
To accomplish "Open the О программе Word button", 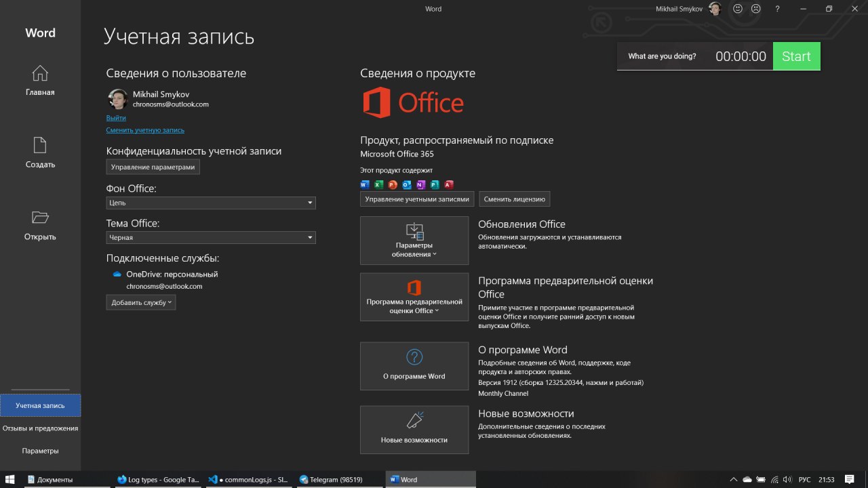I will point(414,366).
